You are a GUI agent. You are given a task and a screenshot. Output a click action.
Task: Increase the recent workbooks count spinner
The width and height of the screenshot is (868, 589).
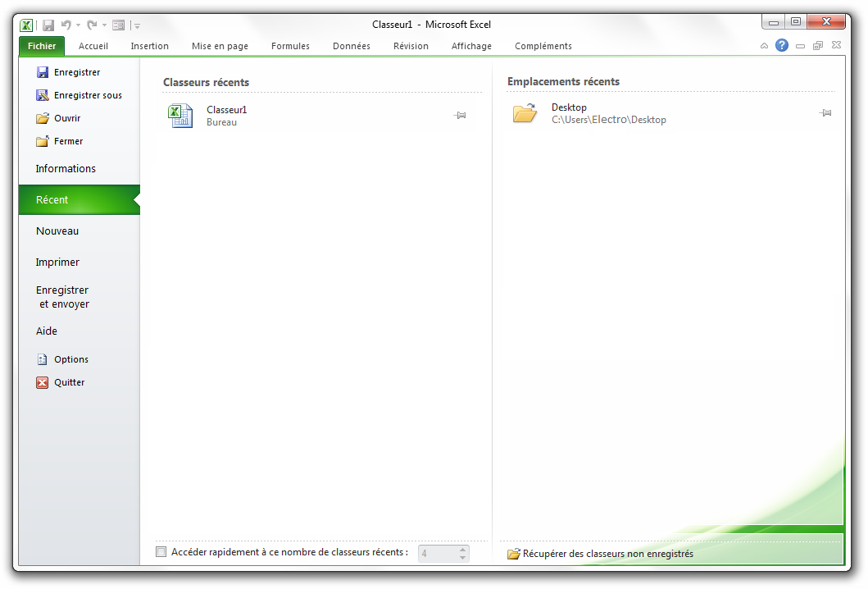(462, 549)
